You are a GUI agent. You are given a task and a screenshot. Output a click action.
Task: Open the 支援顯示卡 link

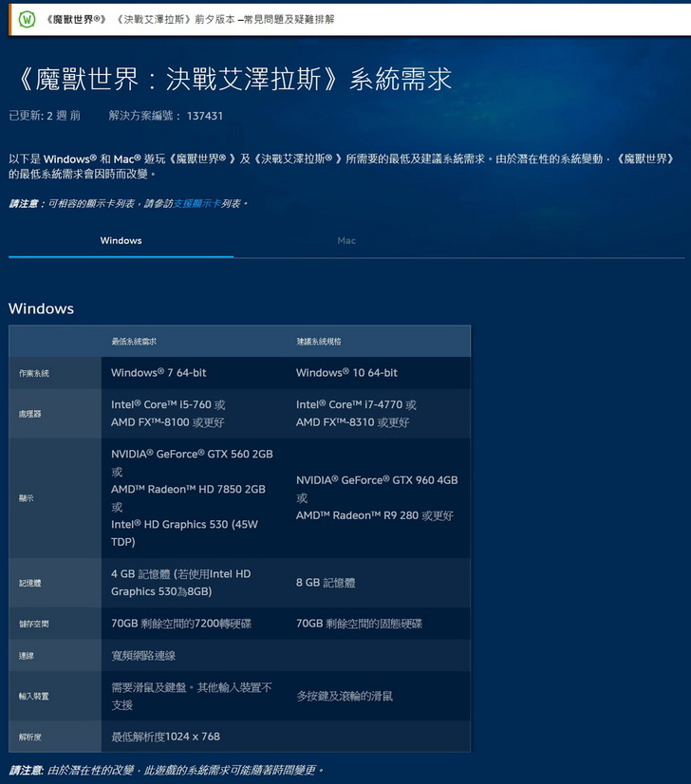(x=197, y=203)
